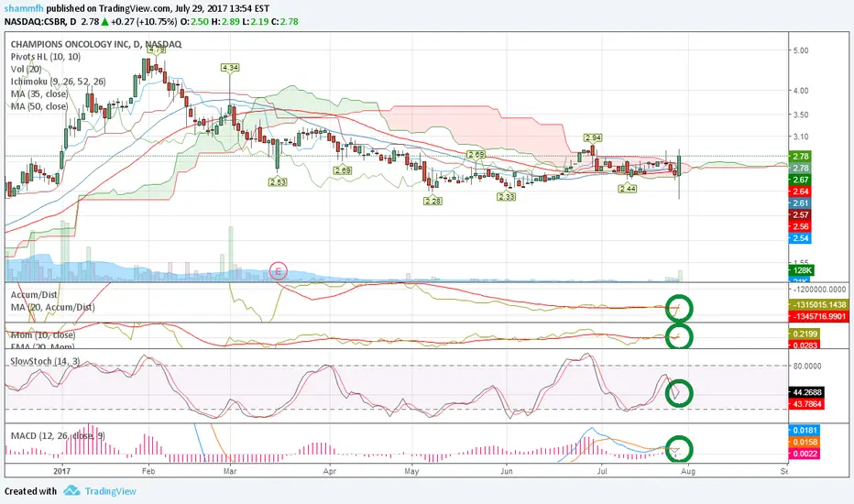Click the 3.10 price axis label
This screenshot has height=504, width=854.
pyautogui.click(x=801, y=137)
